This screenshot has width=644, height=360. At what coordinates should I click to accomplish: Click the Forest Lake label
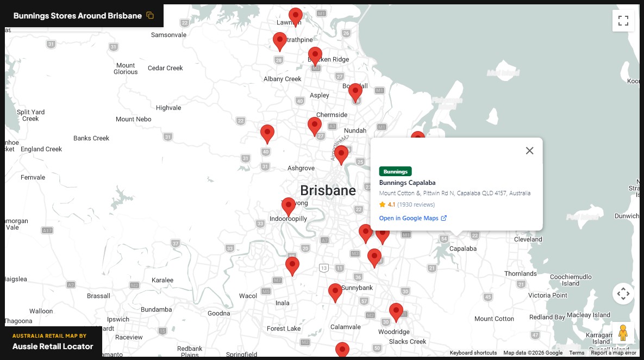(283, 329)
